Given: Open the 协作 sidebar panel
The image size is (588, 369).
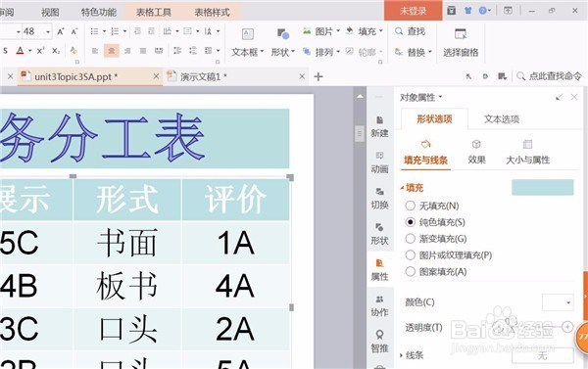Looking at the screenshot, I should click(x=379, y=305).
